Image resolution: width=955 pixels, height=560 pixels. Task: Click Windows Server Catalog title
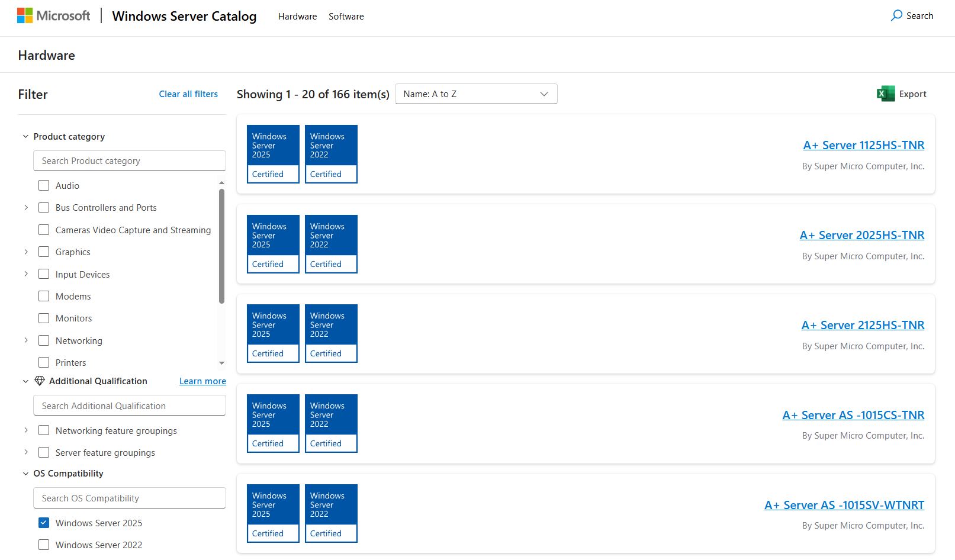point(184,16)
